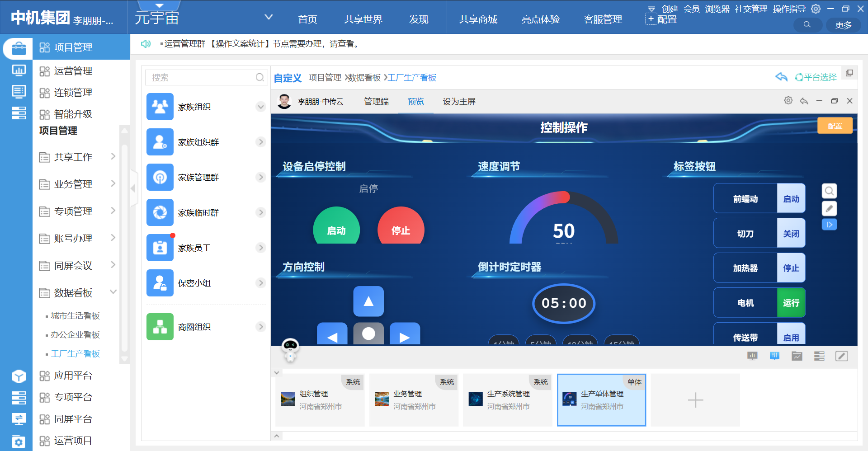Screen dimensions: 868x451
Task: Open the settings gear in preview panel
Action: (788, 101)
